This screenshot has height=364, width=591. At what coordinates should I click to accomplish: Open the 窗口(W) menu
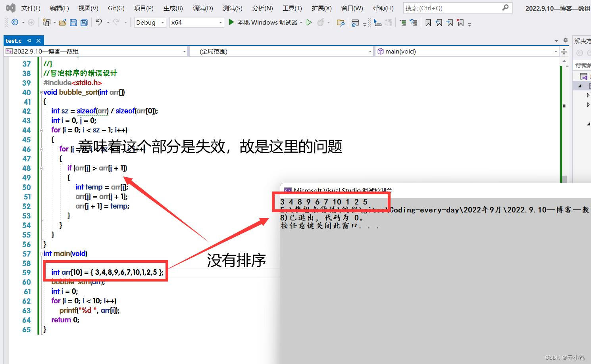click(352, 8)
